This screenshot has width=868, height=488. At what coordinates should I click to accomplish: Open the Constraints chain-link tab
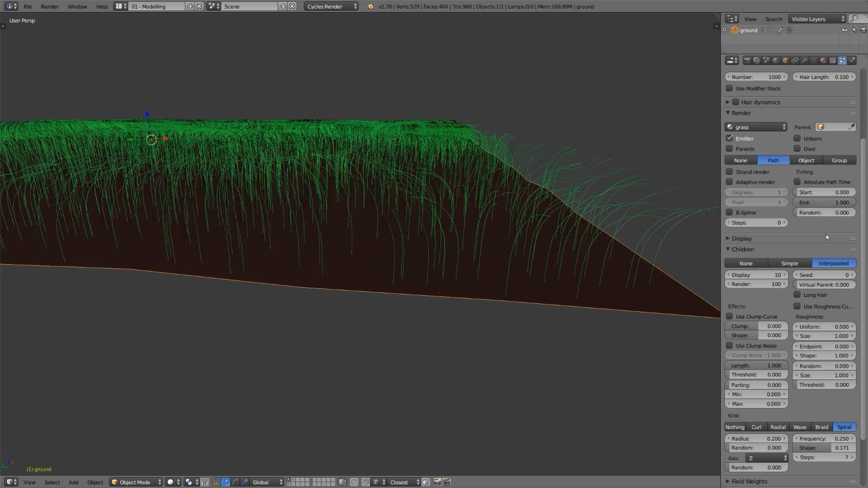795,60
